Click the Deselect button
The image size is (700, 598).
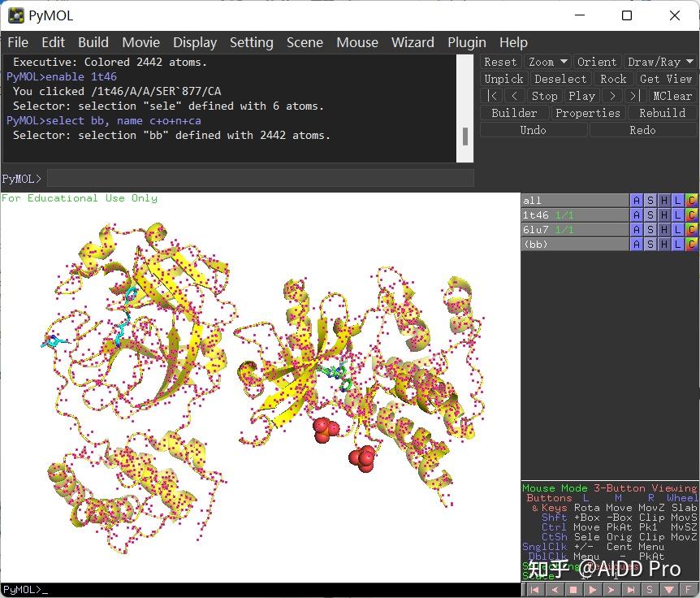point(560,79)
